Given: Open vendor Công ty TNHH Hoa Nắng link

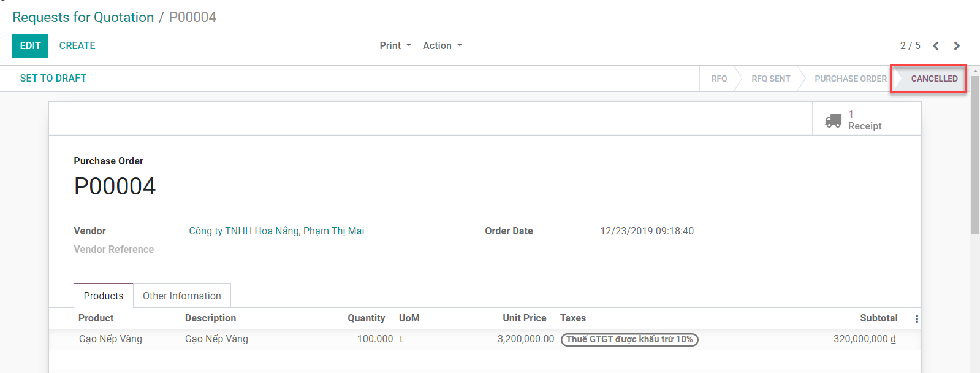Looking at the screenshot, I should coord(276,231).
